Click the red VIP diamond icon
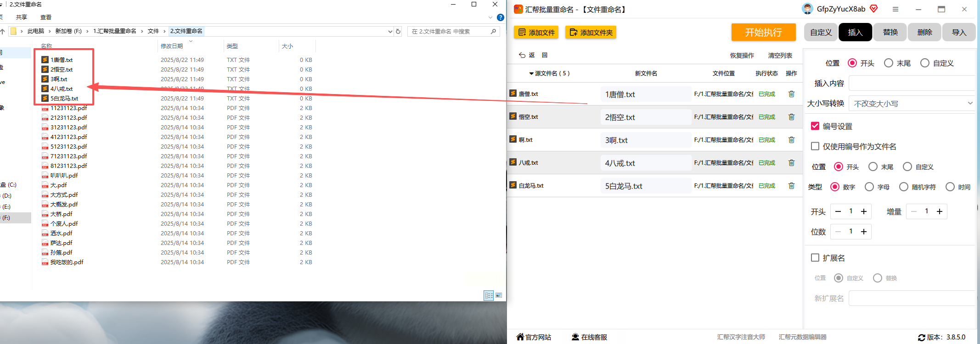The height and width of the screenshot is (344, 980). [874, 9]
